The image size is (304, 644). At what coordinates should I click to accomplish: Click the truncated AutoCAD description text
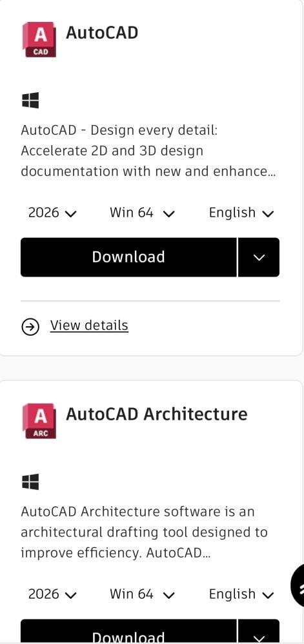[x=148, y=151]
